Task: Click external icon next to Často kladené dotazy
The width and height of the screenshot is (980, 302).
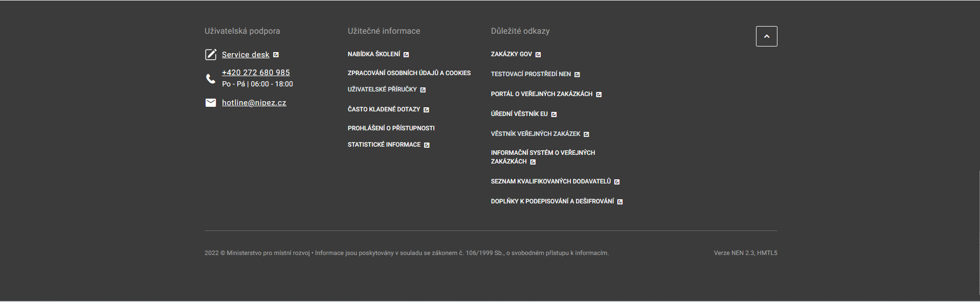Action: [x=426, y=110]
